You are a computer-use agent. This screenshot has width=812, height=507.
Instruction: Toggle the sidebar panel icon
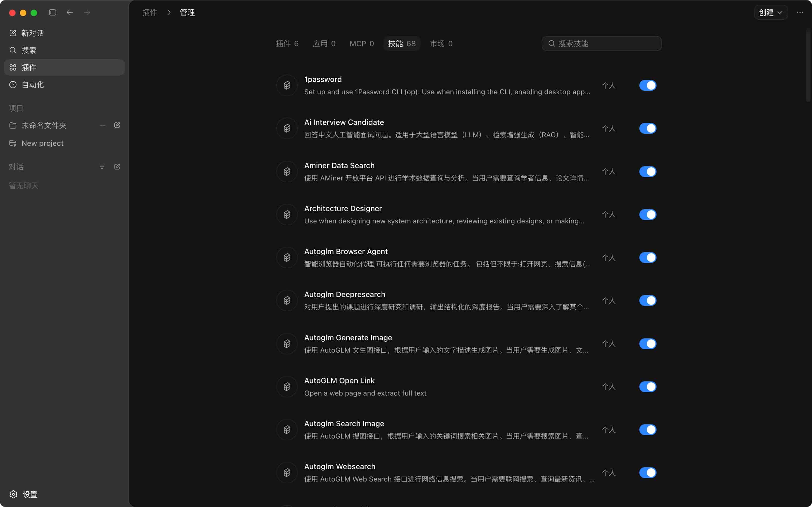coord(53,12)
